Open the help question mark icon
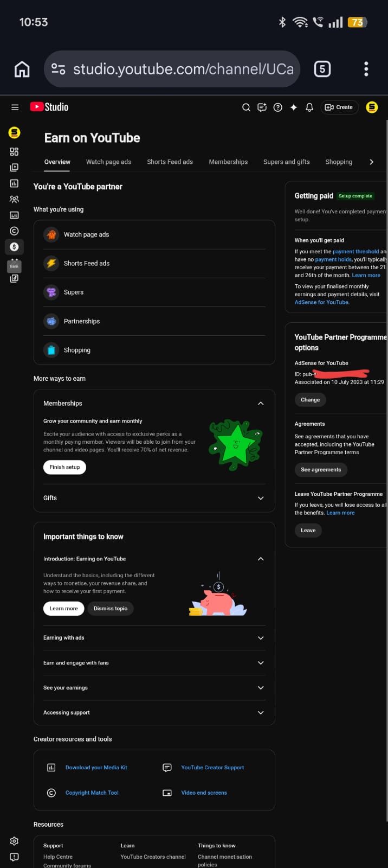This screenshot has height=868, width=388. tap(278, 107)
